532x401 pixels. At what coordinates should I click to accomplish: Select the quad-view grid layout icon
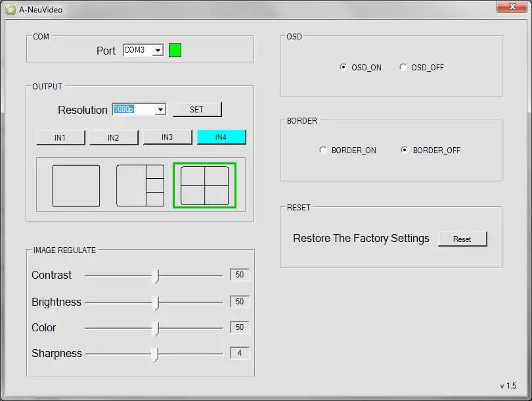click(x=205, y=186)
